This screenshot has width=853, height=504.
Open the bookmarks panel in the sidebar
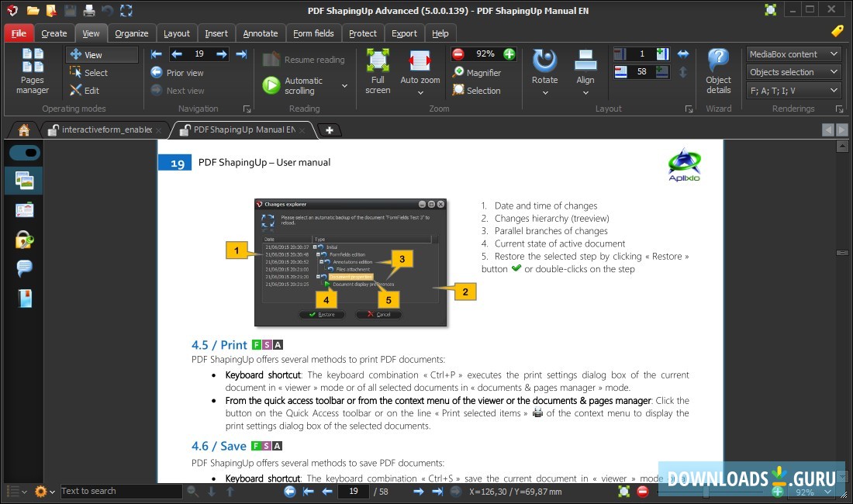pos(24,297)
